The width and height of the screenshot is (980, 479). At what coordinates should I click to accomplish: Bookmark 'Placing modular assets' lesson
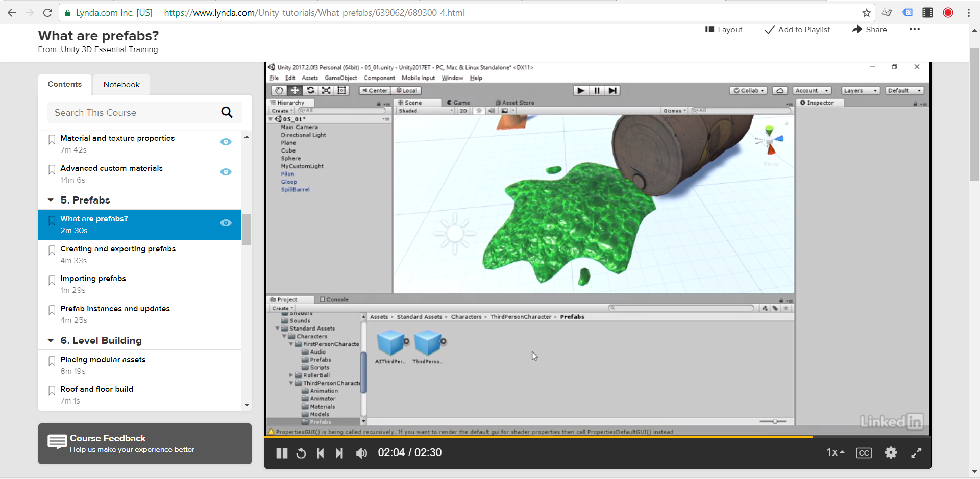click(x=52, y=361)
